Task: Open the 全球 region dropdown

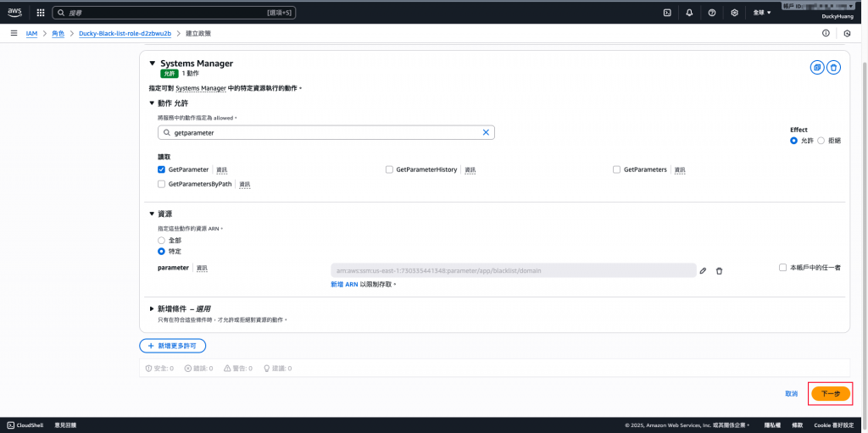Action: 762,12
